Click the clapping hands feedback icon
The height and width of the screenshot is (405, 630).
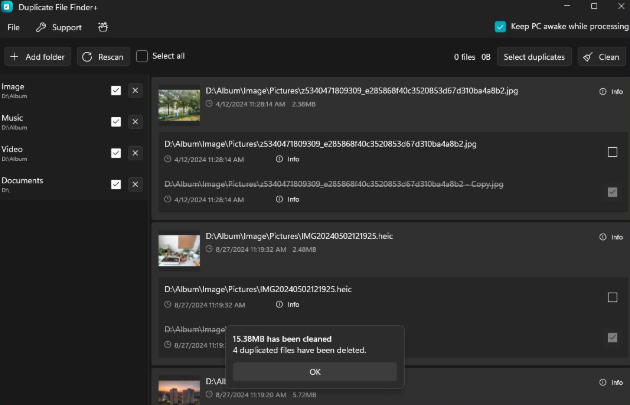pyautogui.click(x=103, y=27)
